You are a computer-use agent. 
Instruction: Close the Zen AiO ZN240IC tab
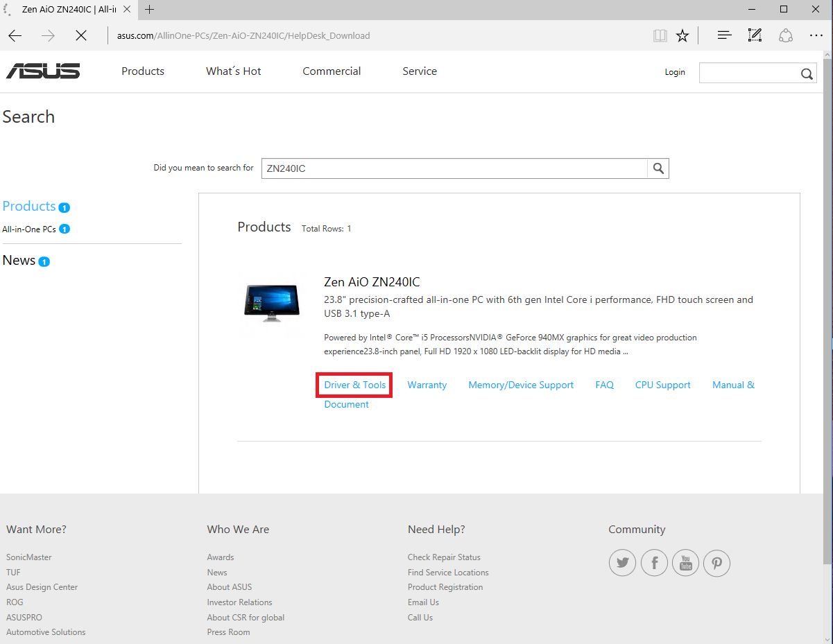127,10
